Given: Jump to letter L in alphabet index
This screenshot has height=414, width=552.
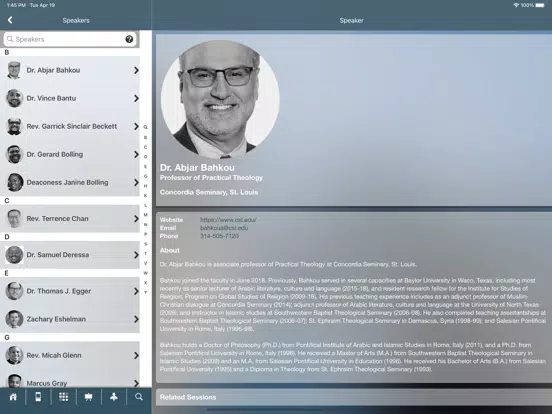Looking at the screenshot, I should (145, 205).
